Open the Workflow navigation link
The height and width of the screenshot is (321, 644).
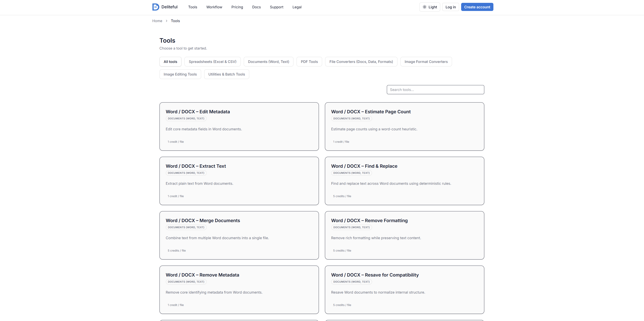214,7
